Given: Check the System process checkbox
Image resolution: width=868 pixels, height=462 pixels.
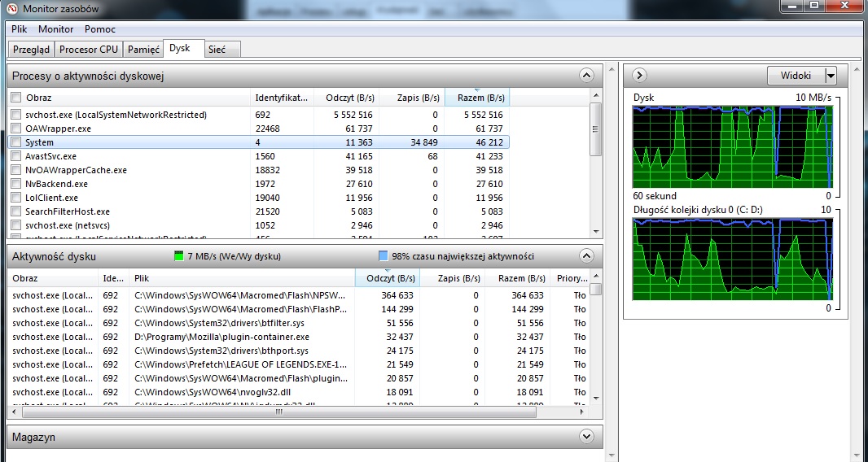Looking at the screenshot, I should [16, 142].
